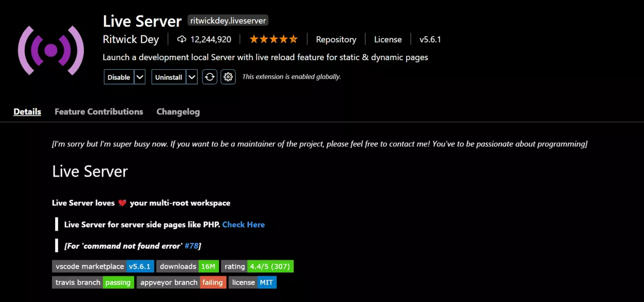Follow the Check Here link
The image size is (644, 302).
244,224
